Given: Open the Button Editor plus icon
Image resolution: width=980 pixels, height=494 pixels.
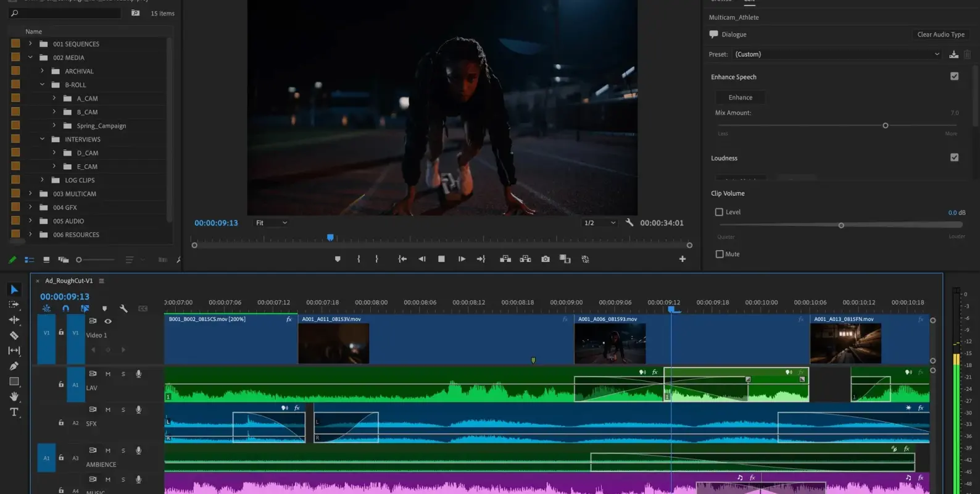Looking at the screenshot, I should pos(683,259).
